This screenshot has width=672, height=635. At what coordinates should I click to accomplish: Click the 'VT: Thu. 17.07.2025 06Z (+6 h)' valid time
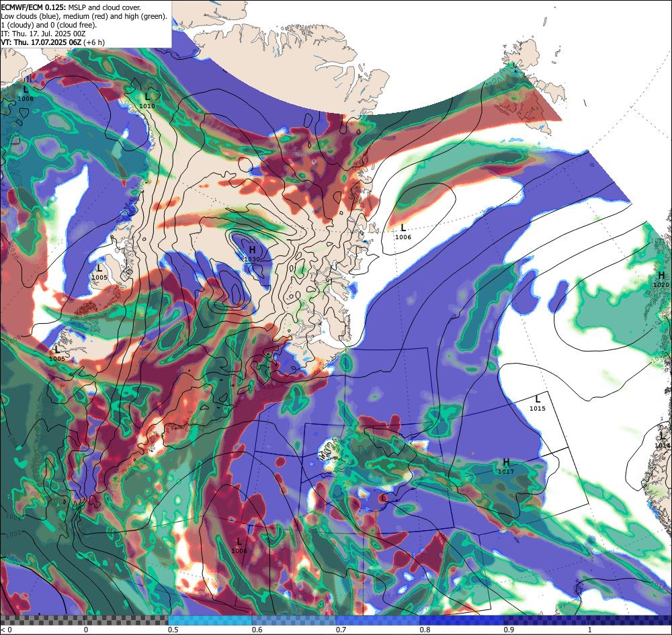pyautogui.click(x=52, y=42)
